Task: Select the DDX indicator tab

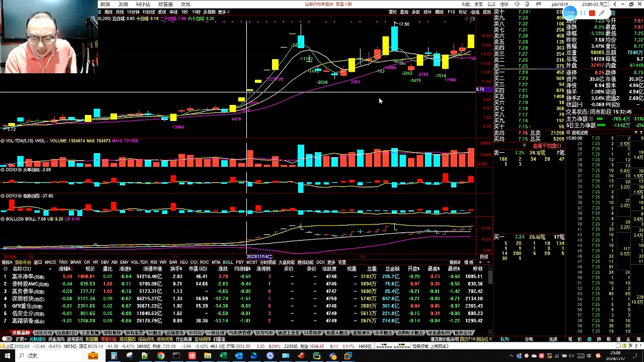Action: coord(321,262)
